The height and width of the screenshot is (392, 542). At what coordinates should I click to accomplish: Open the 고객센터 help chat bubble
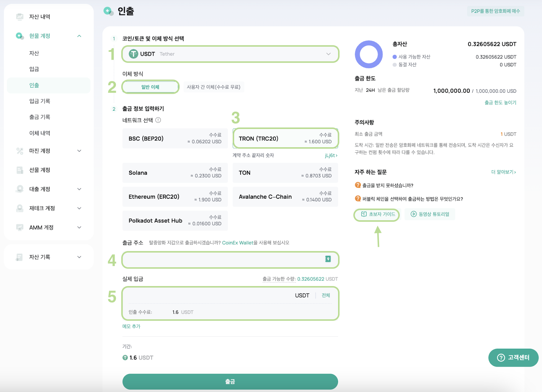(513, 357)
